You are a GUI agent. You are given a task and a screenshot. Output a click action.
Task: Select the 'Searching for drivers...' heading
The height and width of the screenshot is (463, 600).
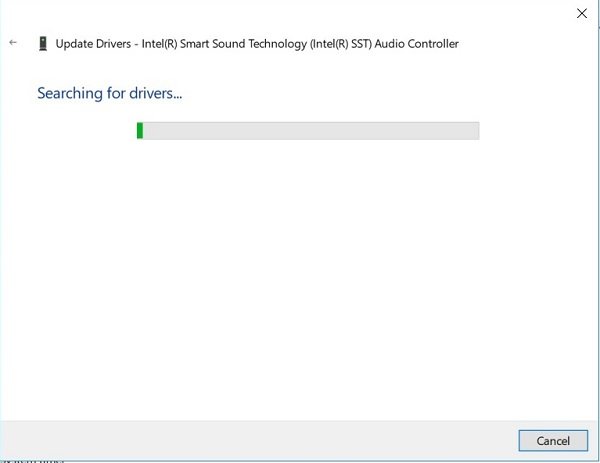[x=109, y=93]
